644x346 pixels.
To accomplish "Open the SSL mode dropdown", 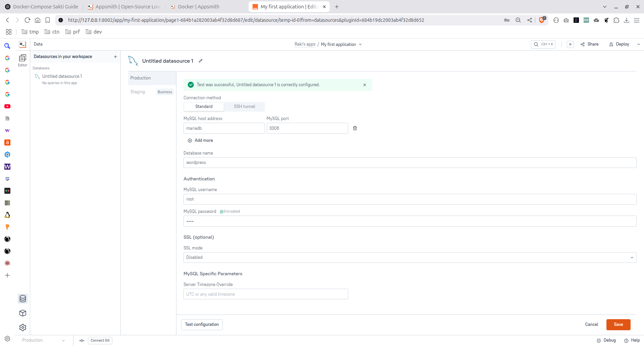I will (x=410, y=257).
